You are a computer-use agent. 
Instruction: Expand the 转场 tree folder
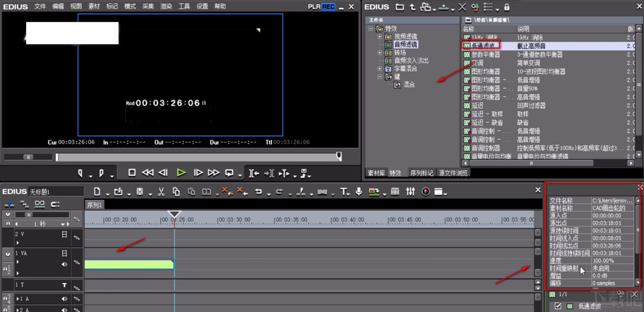tap(379, 53)
